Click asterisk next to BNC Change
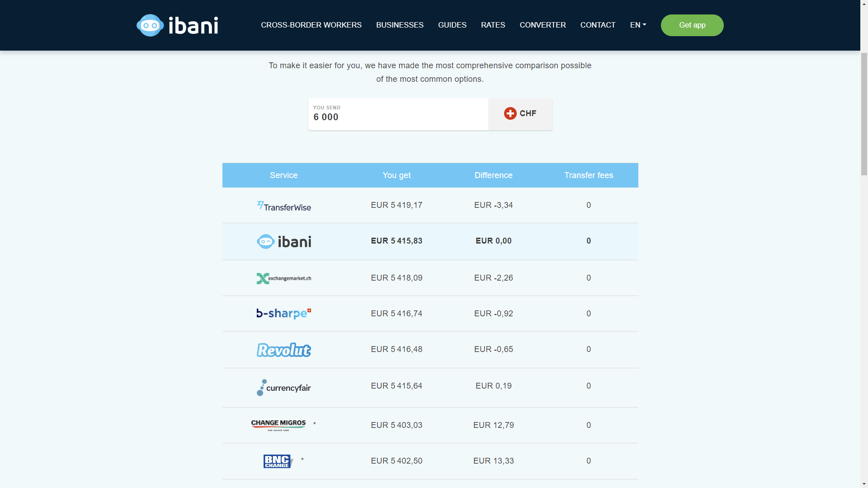Screen dimensions: 868x488 click(x=302, y=460)
